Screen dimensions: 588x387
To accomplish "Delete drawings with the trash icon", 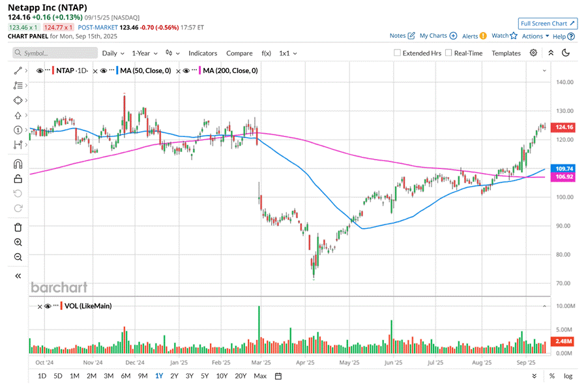I will pos(18,228).
